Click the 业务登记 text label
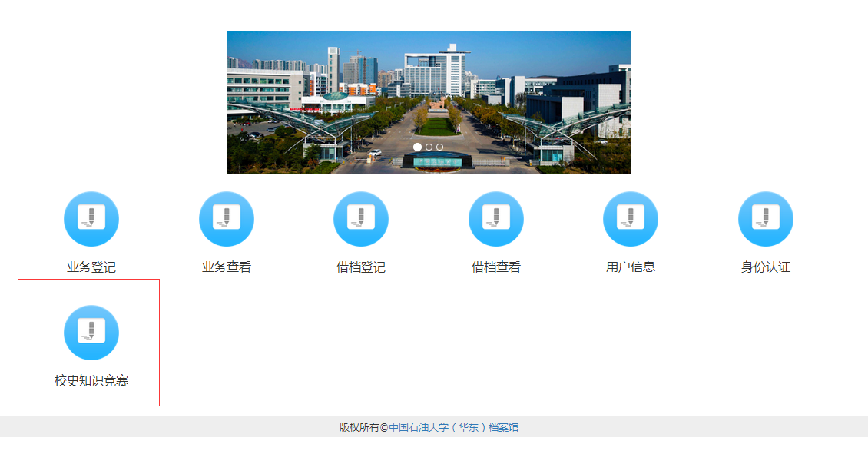Screen dimensions: 868x454 91,267
